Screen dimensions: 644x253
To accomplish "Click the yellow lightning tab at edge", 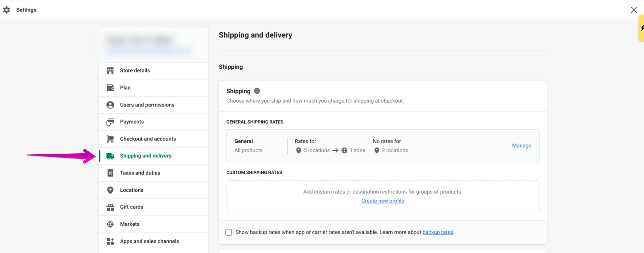I will pos(641,28).
